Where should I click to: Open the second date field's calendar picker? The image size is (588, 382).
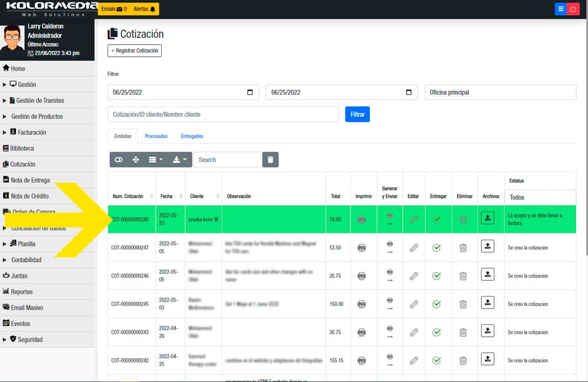(x=409, y=92)
